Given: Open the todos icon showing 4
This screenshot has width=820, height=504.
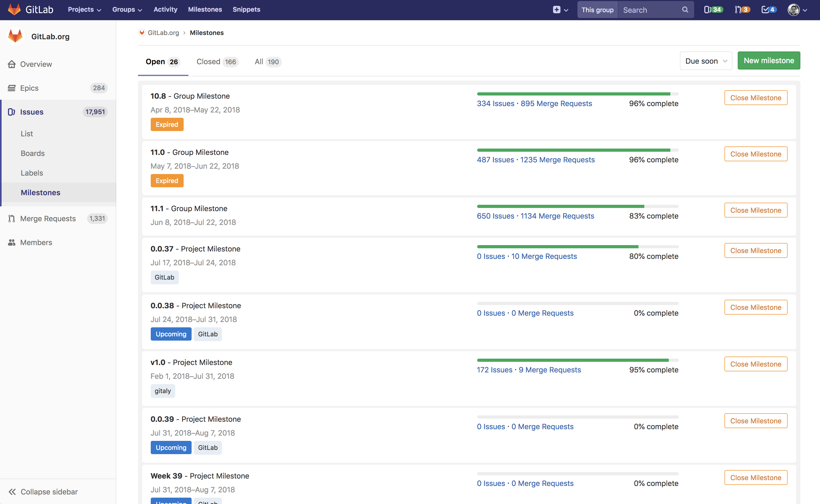Looking at the screenshot, I should (x=769, y=10).
